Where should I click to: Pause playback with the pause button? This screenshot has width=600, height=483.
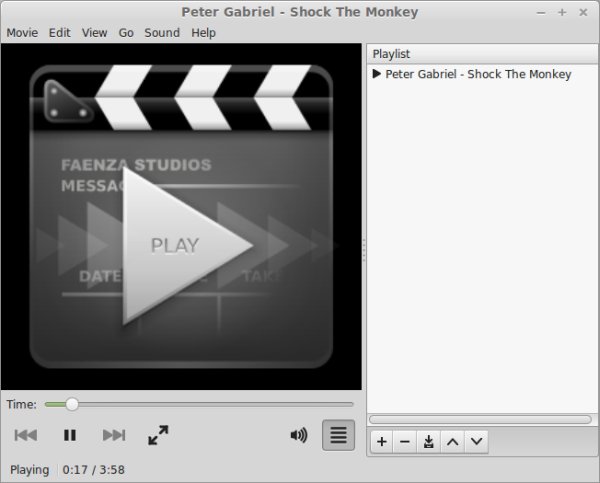[x=70, y=435]
